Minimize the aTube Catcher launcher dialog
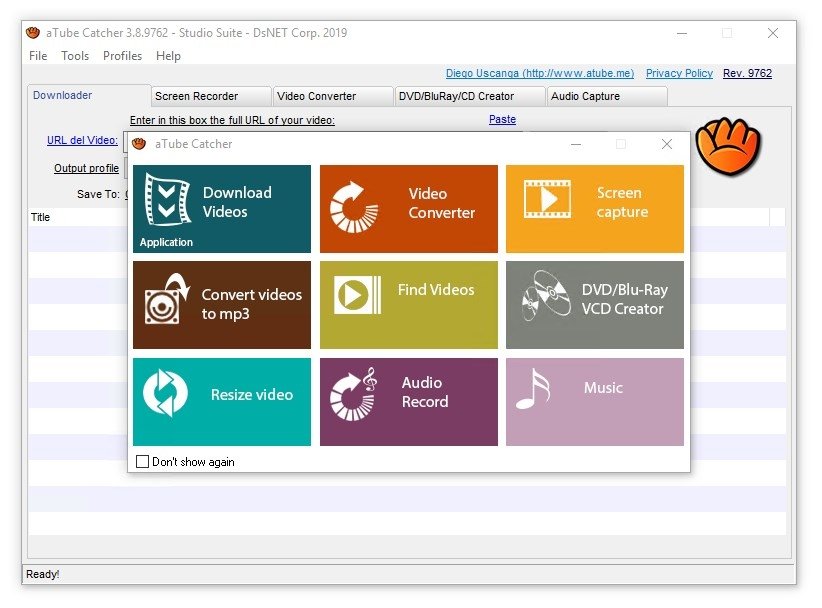The image size is (822, 608). click(576, 144)
